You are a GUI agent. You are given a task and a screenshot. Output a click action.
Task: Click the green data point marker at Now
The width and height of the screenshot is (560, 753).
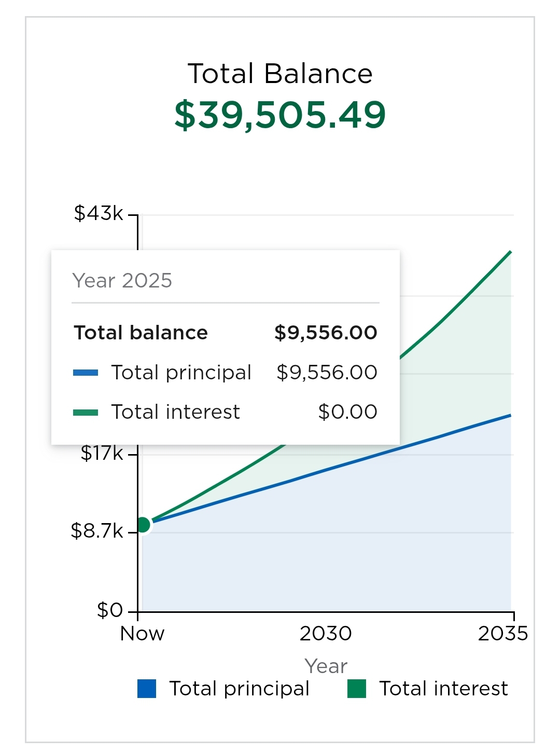click(x=143, y=525)
